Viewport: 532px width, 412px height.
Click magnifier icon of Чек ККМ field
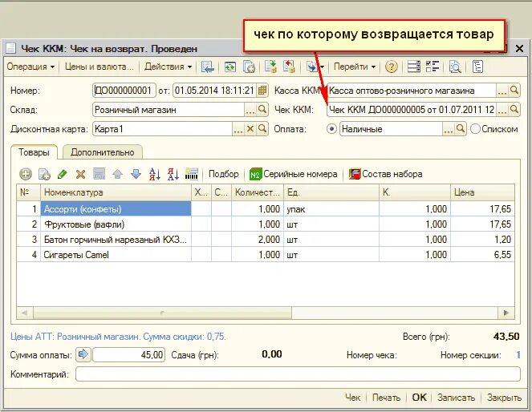coord(514,110)
